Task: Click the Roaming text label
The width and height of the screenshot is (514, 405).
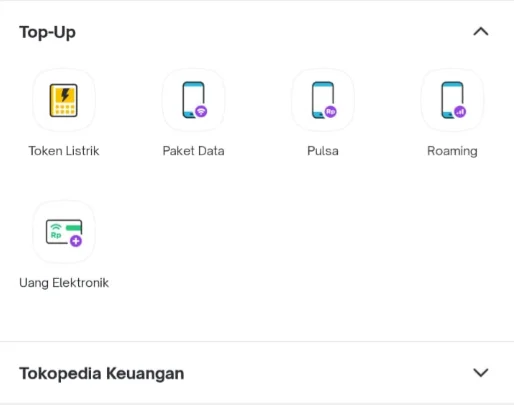Action: (452, 151)
